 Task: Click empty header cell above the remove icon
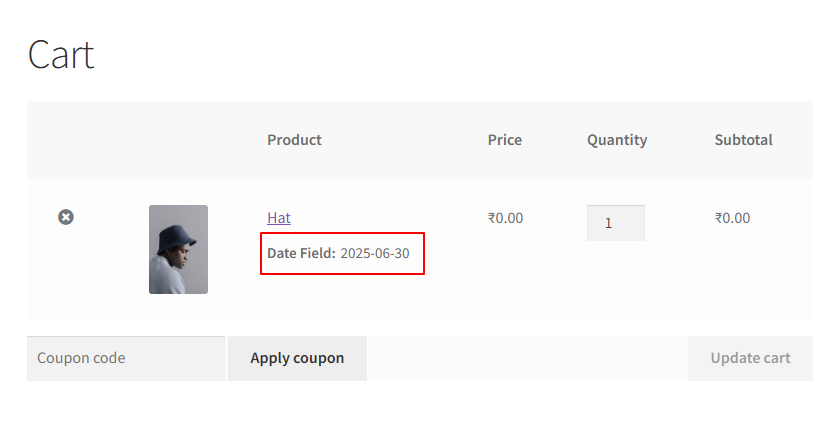(x=66, y=140)
